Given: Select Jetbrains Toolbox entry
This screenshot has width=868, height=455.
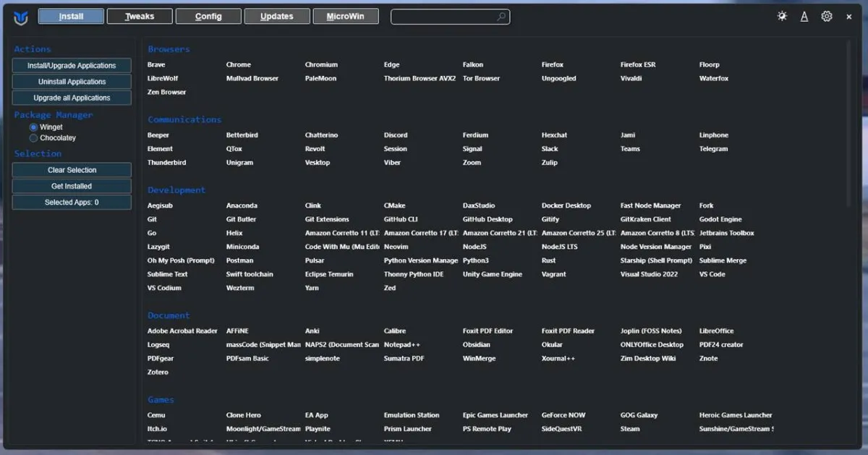Looking at the screenshot, I should click(726, 233).
